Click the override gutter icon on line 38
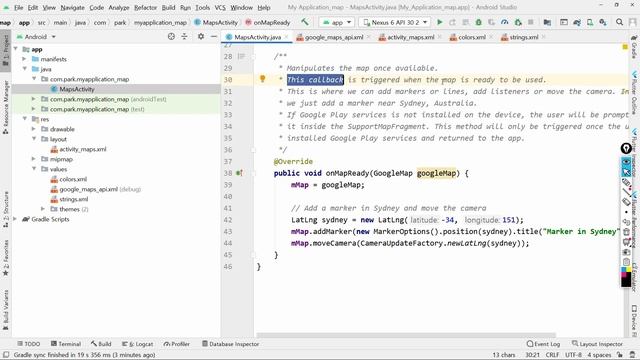 [x=240, y=173]
